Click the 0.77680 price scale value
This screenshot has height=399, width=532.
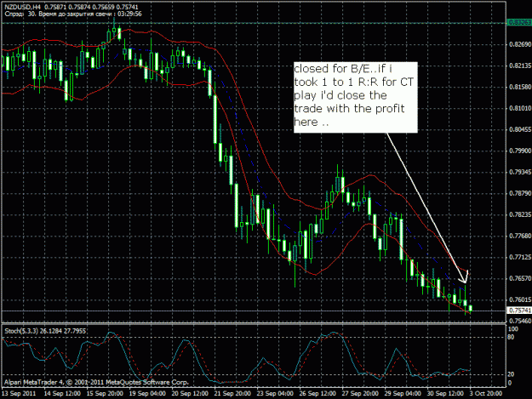(x=519, y=236)
